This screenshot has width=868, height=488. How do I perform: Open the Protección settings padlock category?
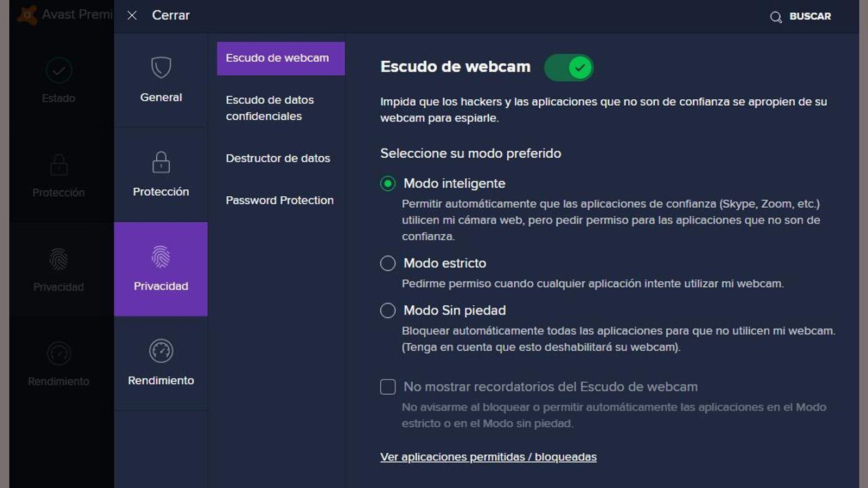161,174
